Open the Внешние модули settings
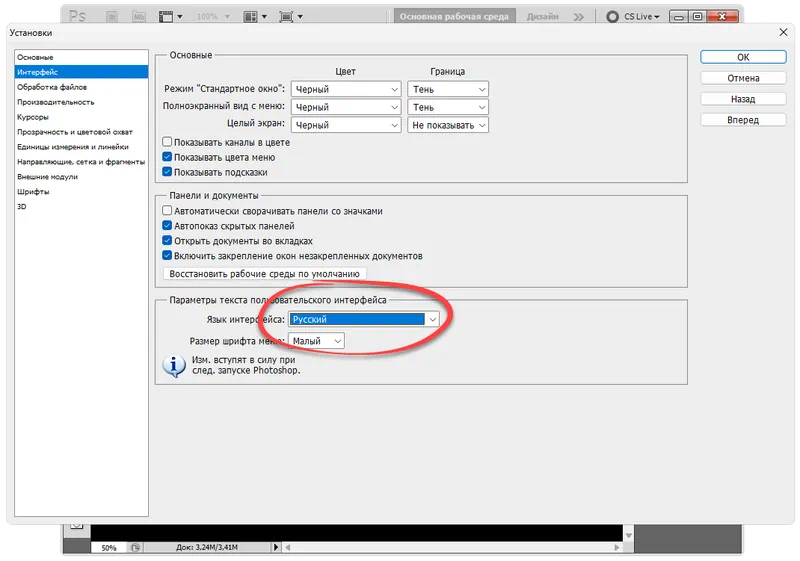Image resolution: width=800 pixels, height=561 pixels. tap(82, 176)
